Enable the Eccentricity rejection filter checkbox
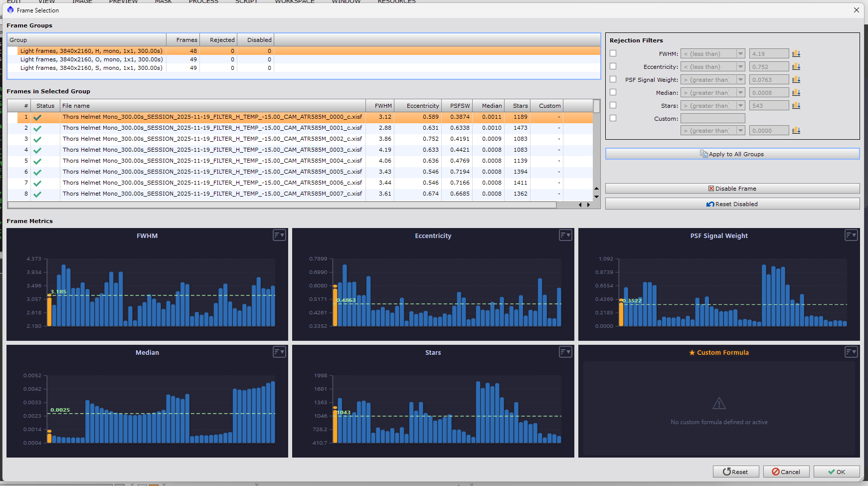The image size is (868, 486). tap(613, 66)
